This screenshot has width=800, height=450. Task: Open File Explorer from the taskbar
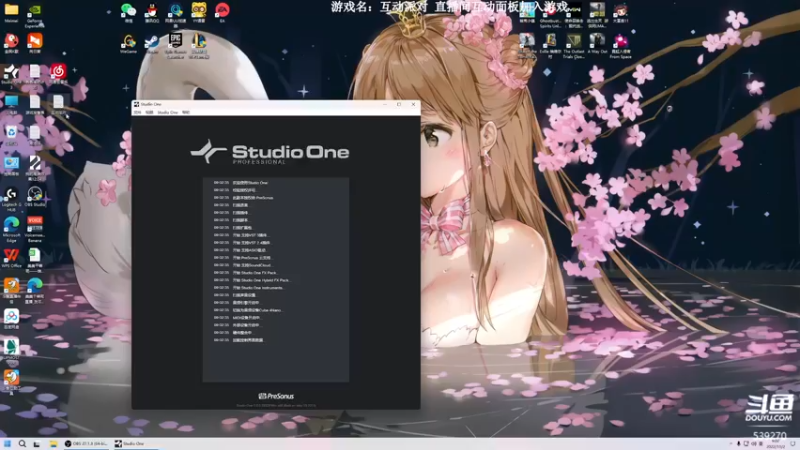coord(53,444)
